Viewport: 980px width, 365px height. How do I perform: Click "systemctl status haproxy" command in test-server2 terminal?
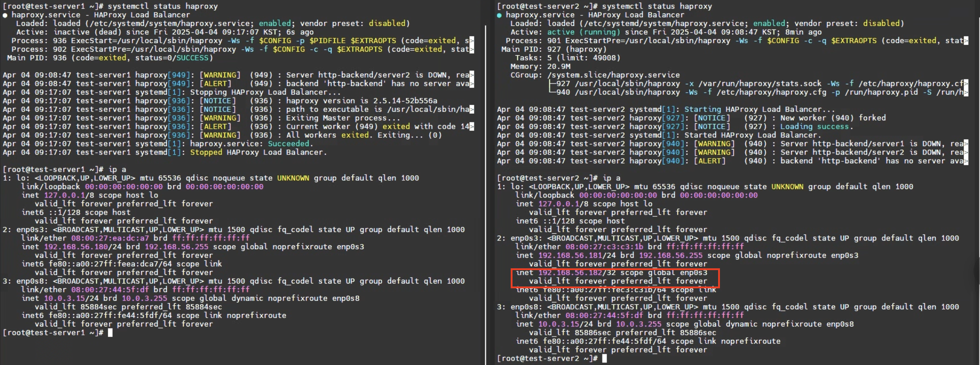[x=657, y=6]
